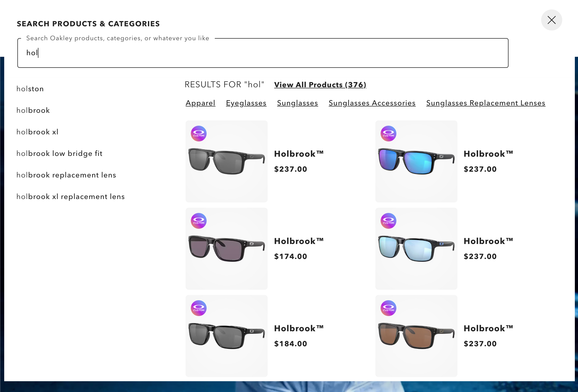Open View All Products (376)

click(x=320, y=85)
